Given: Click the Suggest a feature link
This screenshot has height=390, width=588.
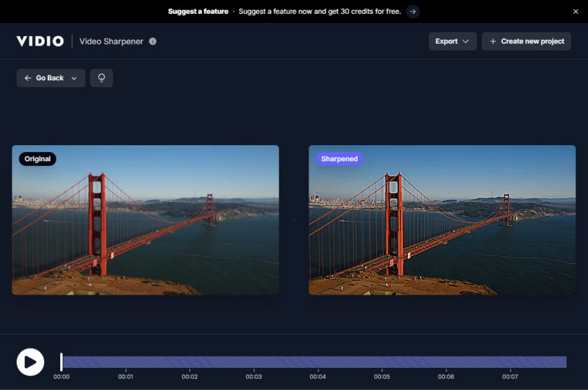Looking at the screenshot, I should point(198,12).
